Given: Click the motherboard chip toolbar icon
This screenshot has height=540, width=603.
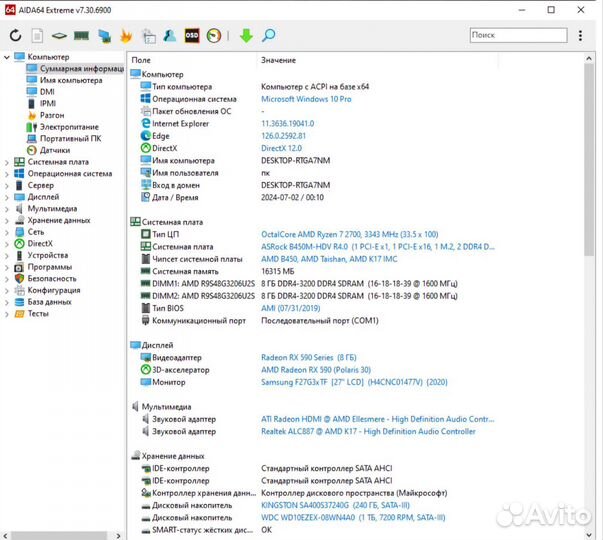Looking at the screenshot, I should tap(59, 36).
